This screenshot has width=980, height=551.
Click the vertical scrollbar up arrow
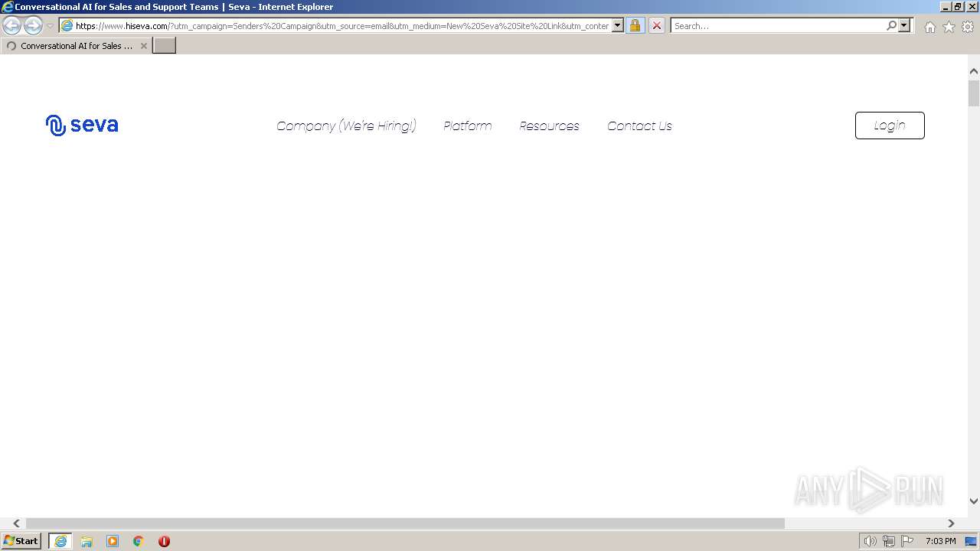974,71
